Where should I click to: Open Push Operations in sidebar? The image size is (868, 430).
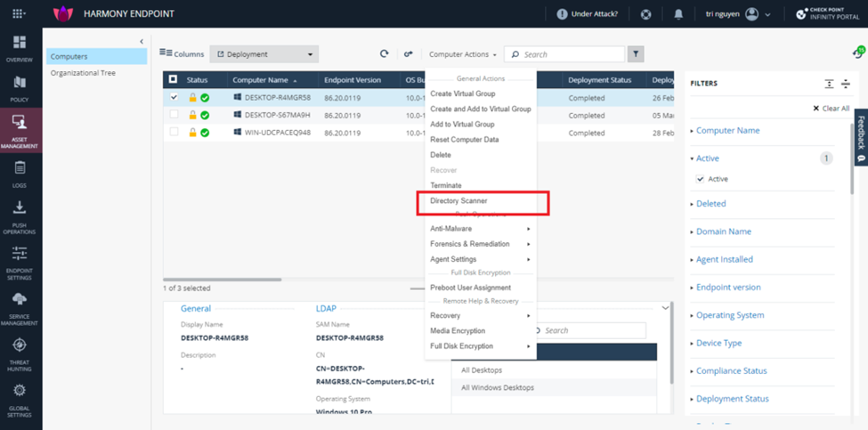coord(20,217)
